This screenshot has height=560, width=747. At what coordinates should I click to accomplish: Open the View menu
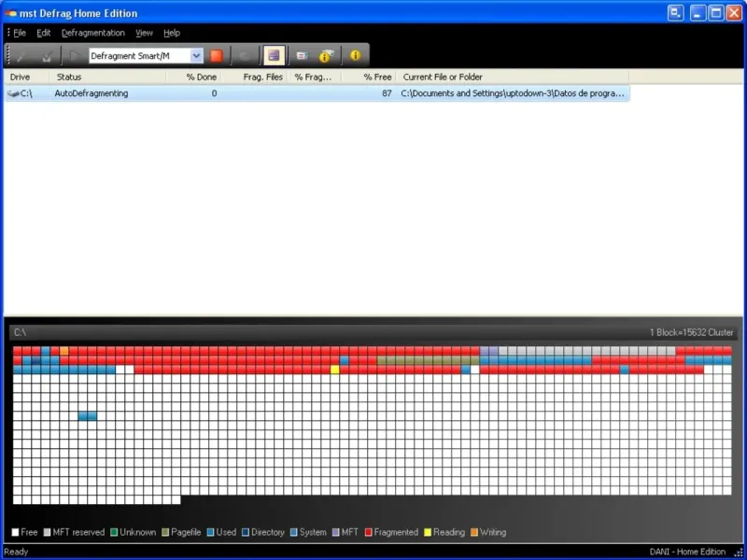coord(144,33)
